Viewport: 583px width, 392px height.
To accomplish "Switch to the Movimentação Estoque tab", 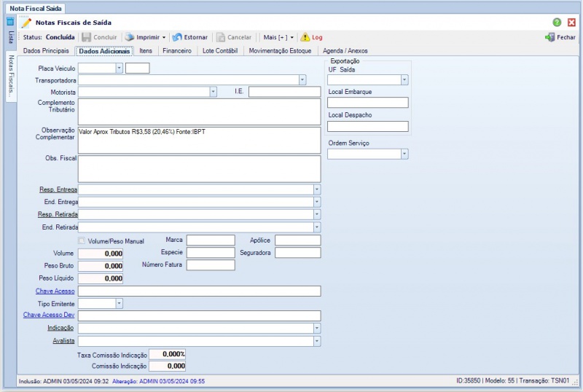I will click(280, 51).
